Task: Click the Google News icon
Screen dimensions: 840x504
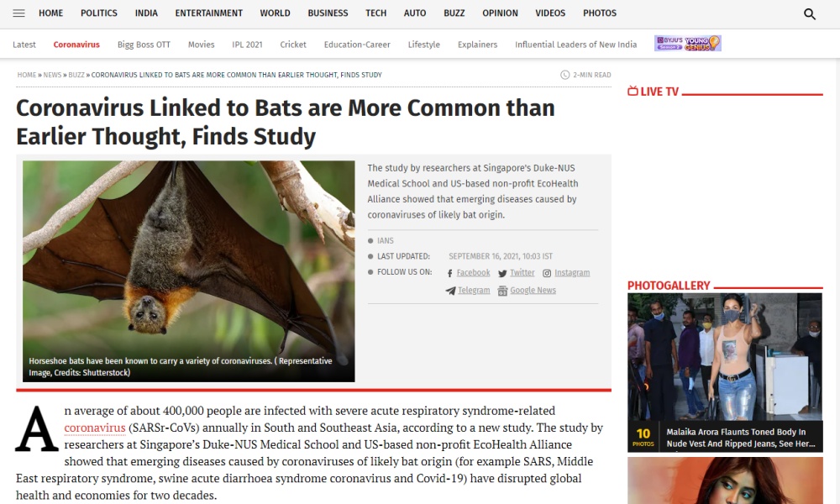Action: pos(502,291)
